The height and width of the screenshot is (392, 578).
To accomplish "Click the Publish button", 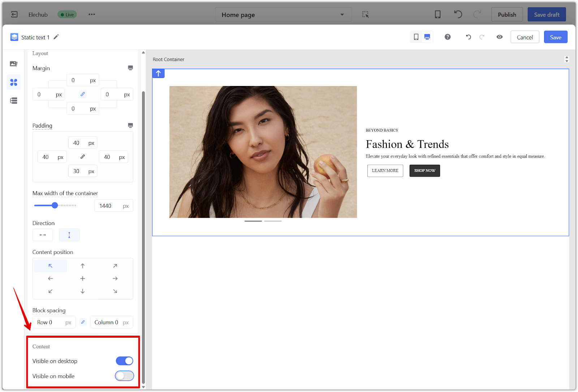I will pyautogui.click(x=507, y=14).
